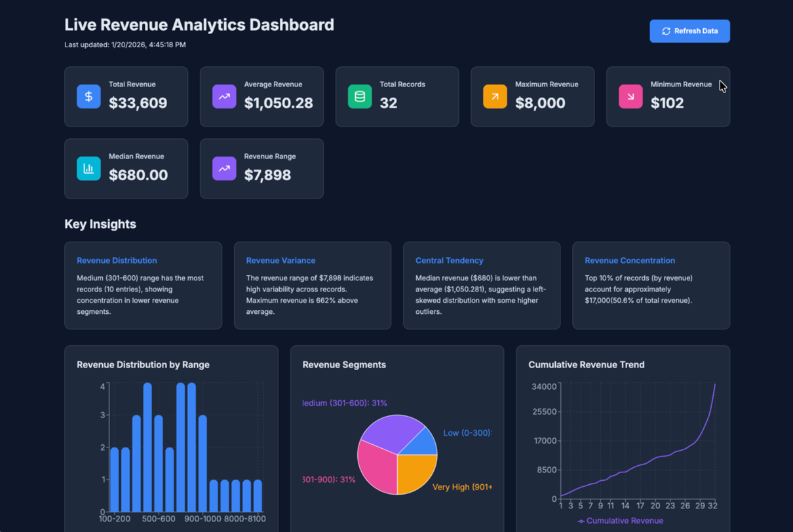The width and height of the screenshot is (793, 532).
Task: Click the Very High (901+) legend label
Action: 463,487
